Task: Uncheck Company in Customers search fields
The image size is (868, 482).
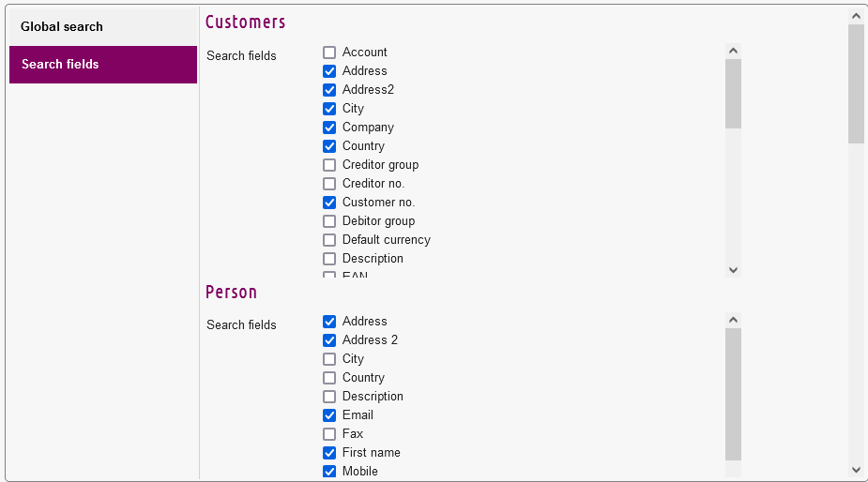Action: 329,128
